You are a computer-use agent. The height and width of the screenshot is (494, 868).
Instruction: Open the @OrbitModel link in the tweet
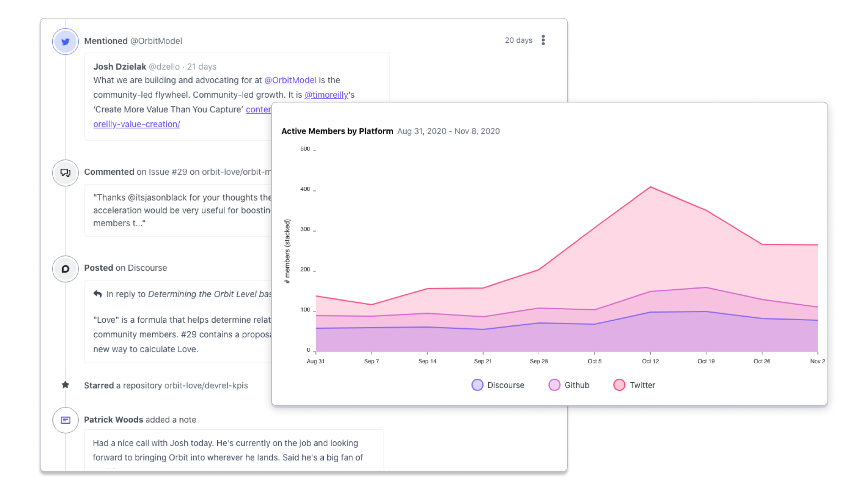coord(290,80)
